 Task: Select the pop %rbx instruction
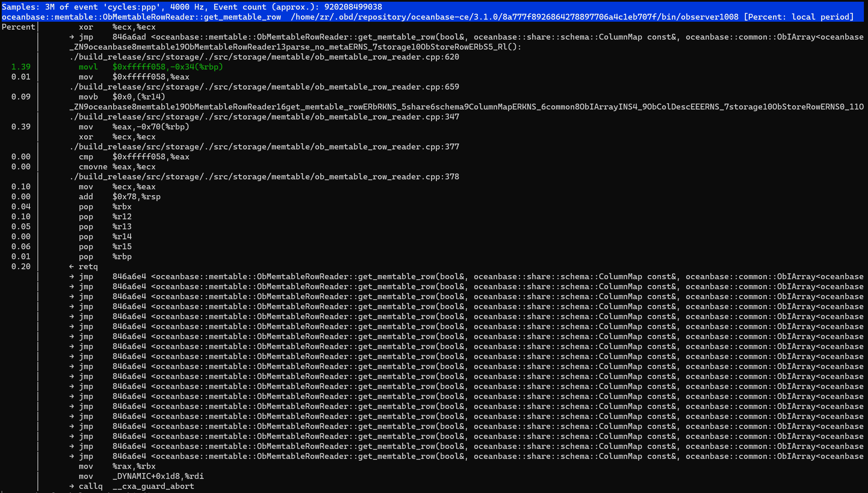pos(105,207)
